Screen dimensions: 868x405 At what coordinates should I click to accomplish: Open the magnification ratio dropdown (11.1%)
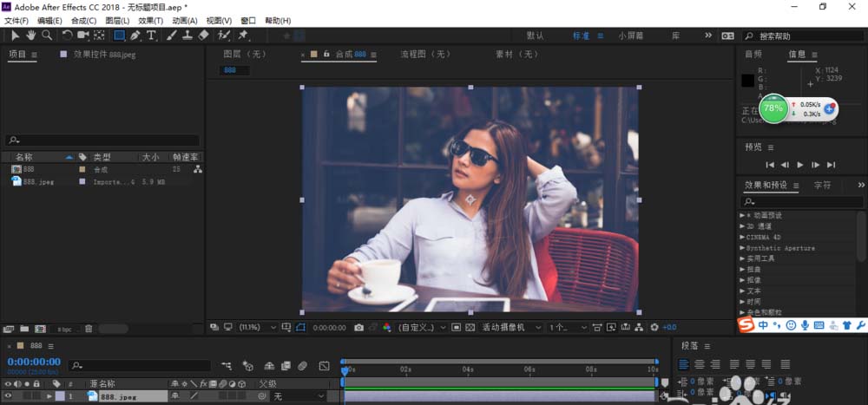coord(258,328)
